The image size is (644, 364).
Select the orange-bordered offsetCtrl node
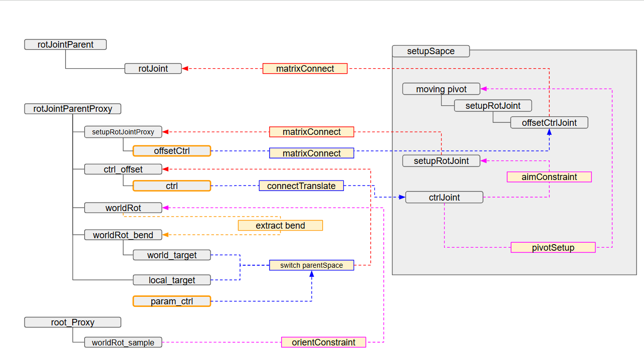(x=172, y=151)
